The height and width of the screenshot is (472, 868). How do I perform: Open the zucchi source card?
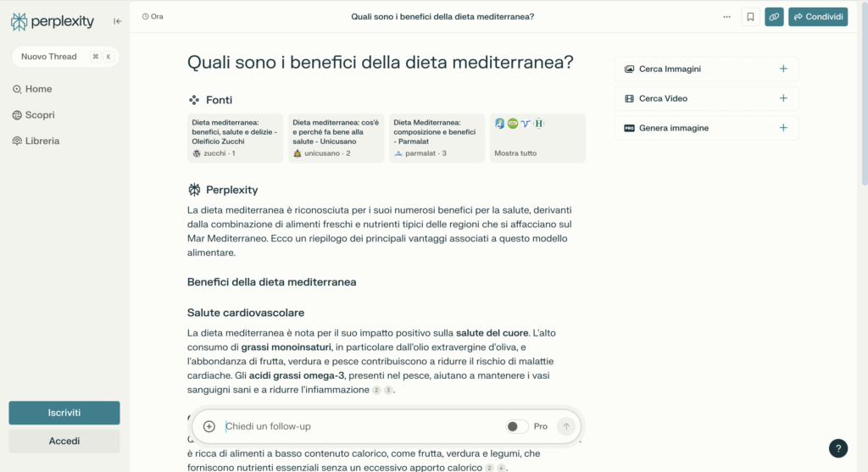[235, 138]
